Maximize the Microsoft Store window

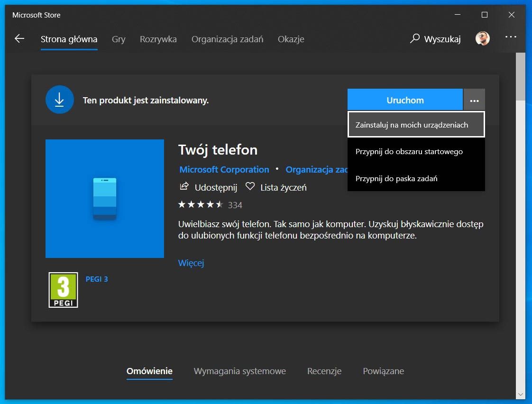pos(485,15)
